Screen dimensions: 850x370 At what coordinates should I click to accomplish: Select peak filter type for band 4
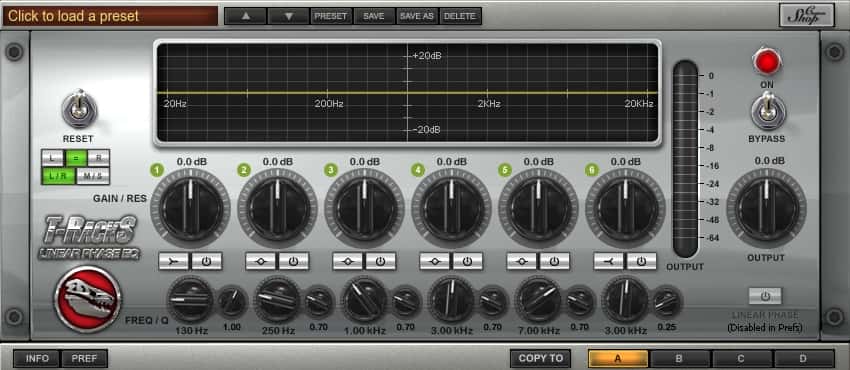[435, 261]
